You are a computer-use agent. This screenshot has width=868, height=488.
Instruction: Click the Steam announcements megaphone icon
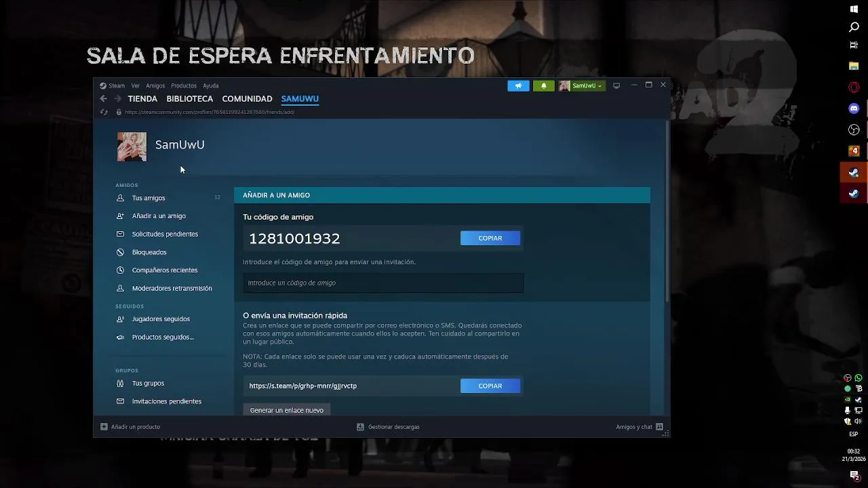click(518, 85)
